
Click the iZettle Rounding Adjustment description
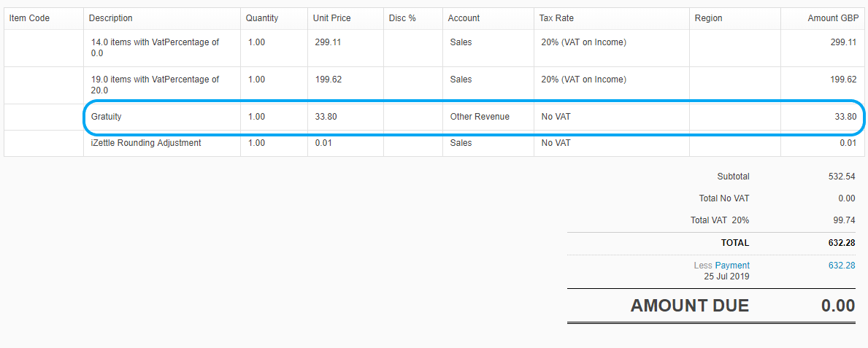pos(145,143)
